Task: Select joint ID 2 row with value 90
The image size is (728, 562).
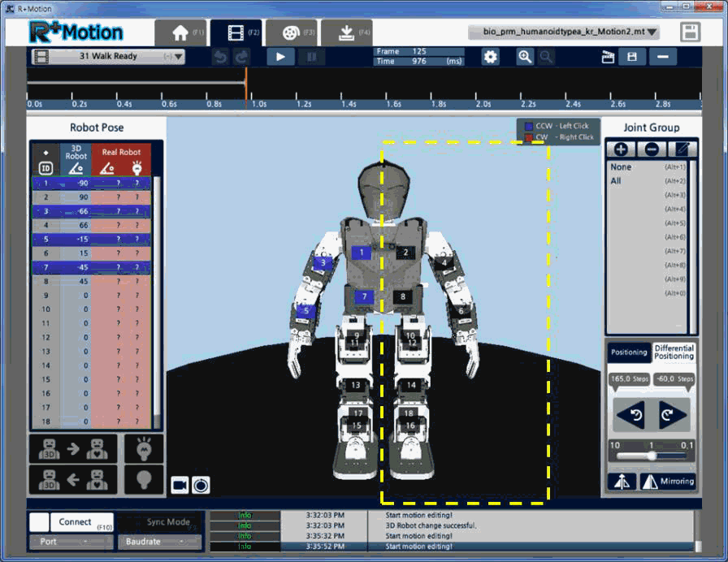Action: (x=92, y=197)
